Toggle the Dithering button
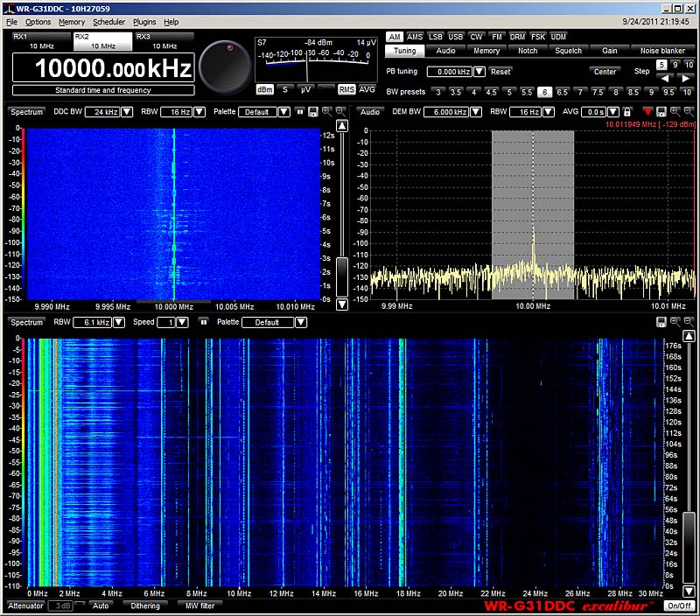 [x=145, y=605]
